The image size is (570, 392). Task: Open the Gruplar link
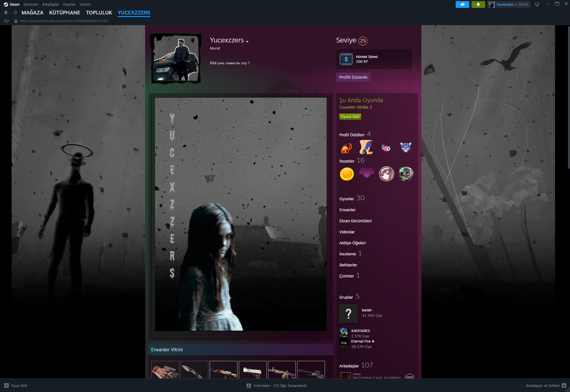tap(346, 297)
